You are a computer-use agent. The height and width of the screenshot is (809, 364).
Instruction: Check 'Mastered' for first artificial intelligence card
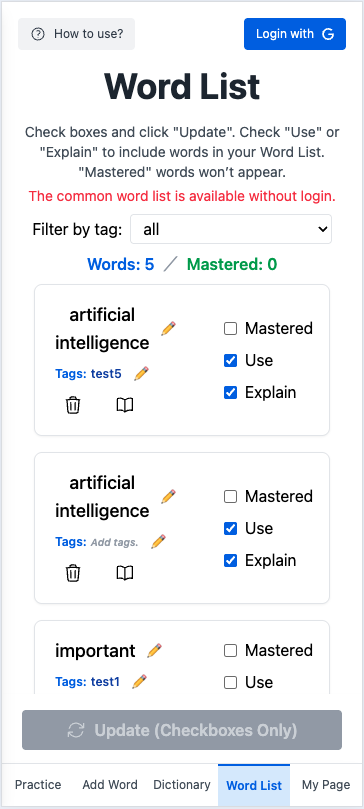230,329
